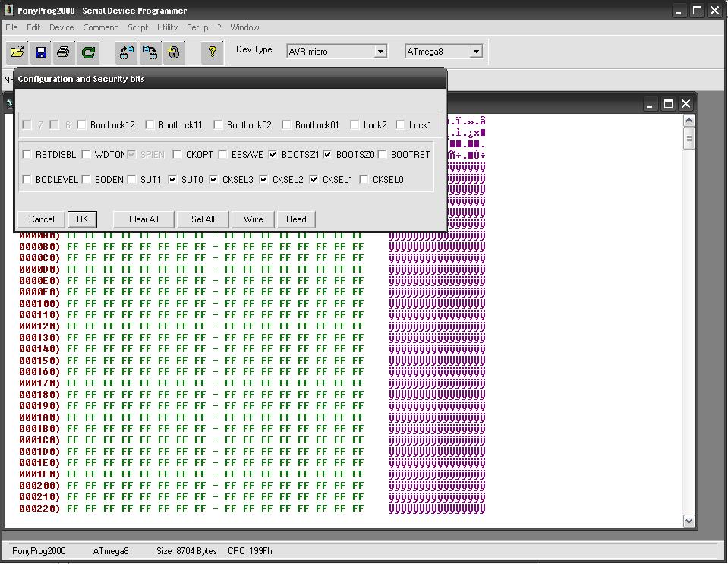The image size is (728, 564).
Task: Toggle the BootLock12 checkbox
Action: [x=81, y=124]
